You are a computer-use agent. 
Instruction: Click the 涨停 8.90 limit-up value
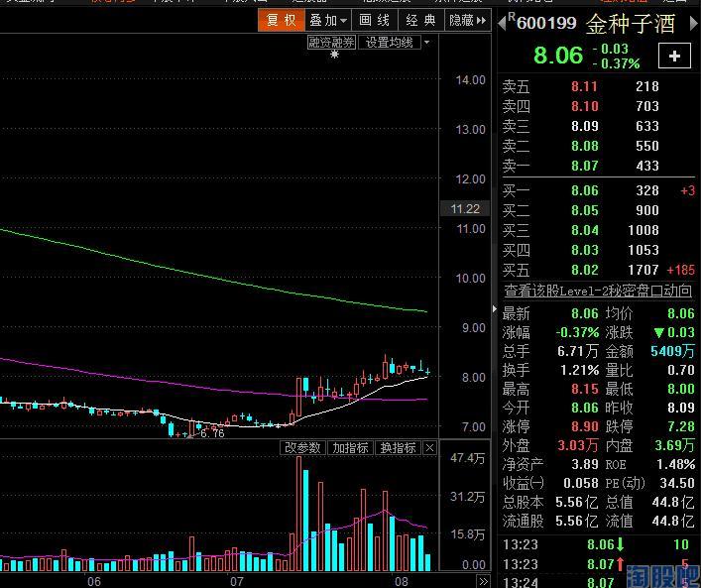click(x=585, y=426)
